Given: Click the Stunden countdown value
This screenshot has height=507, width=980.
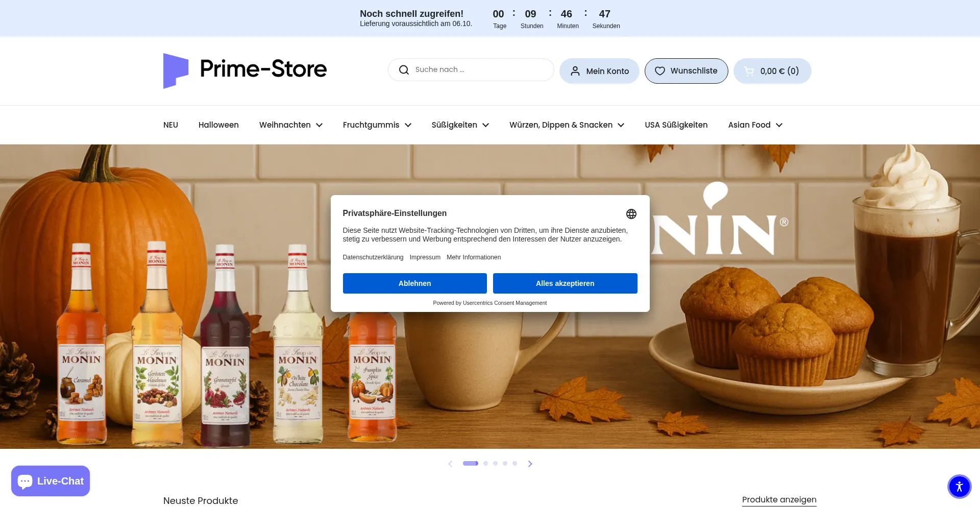Looking at the screenshot, I should [x=531, y=14].
